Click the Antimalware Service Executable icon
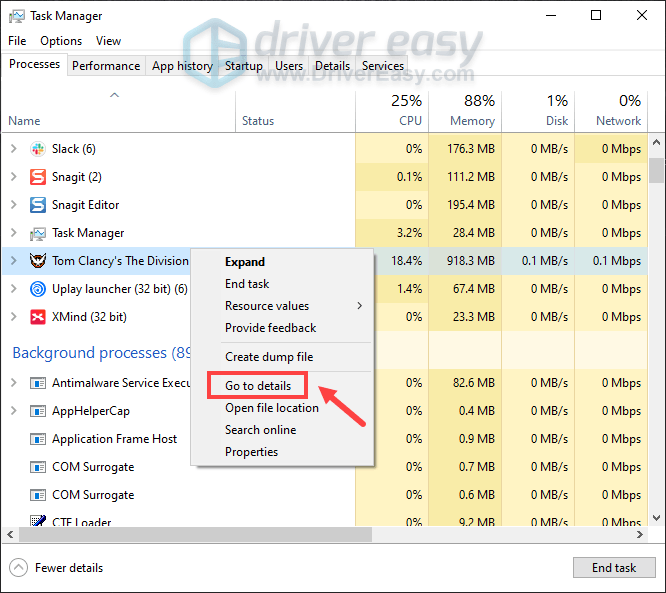 pos(38,383)
